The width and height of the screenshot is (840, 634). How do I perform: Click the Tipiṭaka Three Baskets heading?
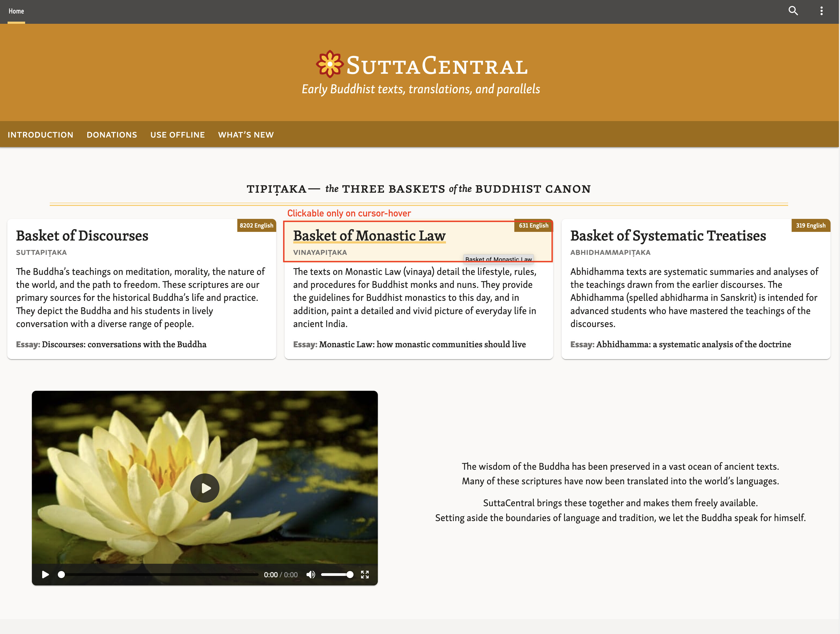coord(419,189)
